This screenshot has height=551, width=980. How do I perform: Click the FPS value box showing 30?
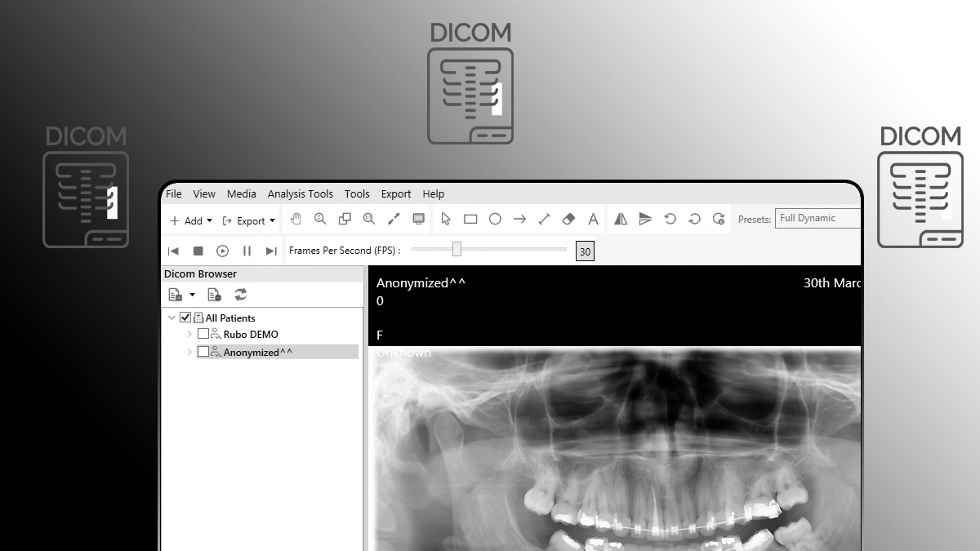tap(585, 251)
